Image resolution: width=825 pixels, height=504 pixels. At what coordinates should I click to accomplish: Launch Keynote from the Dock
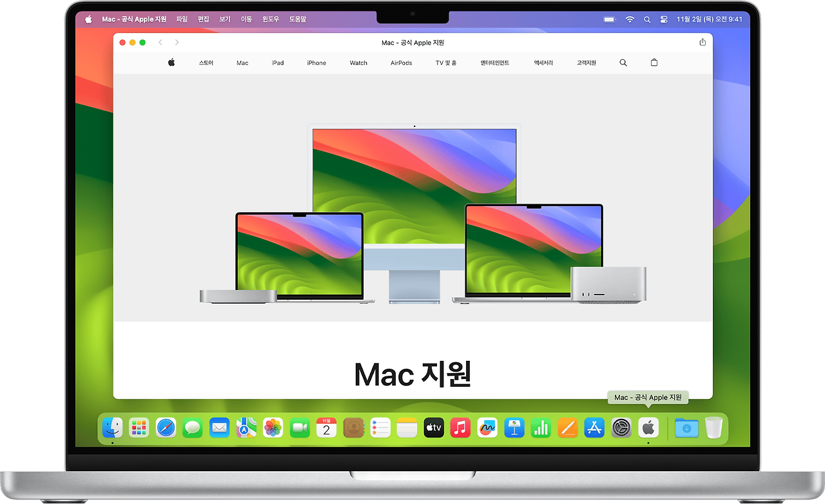514,427
